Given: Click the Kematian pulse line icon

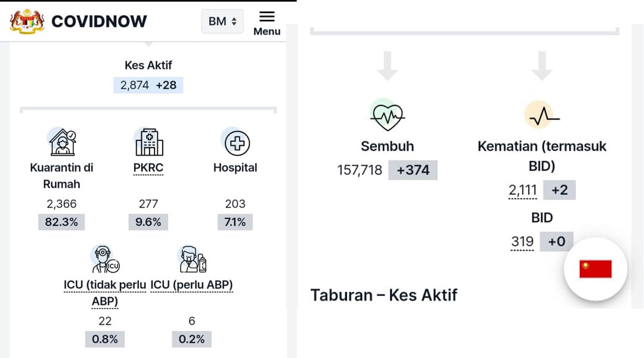Looking at the screenshot, I should click(543, 115).
